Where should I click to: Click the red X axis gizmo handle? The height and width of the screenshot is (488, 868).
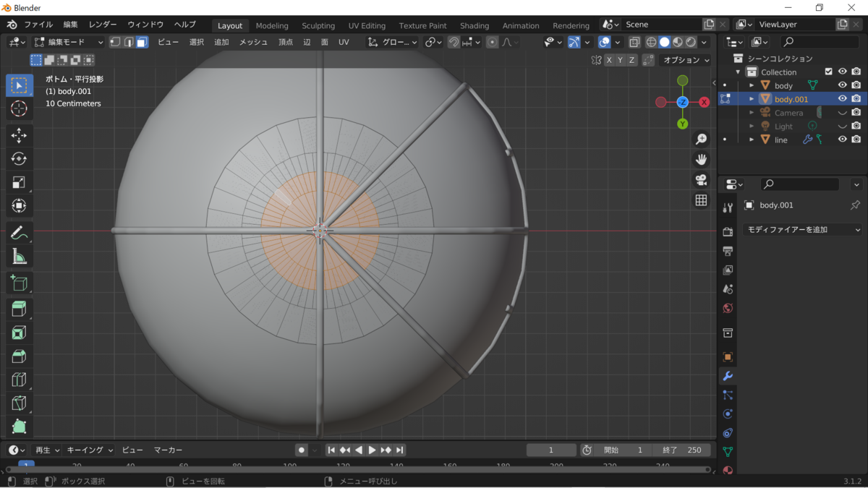pos(704,102)
